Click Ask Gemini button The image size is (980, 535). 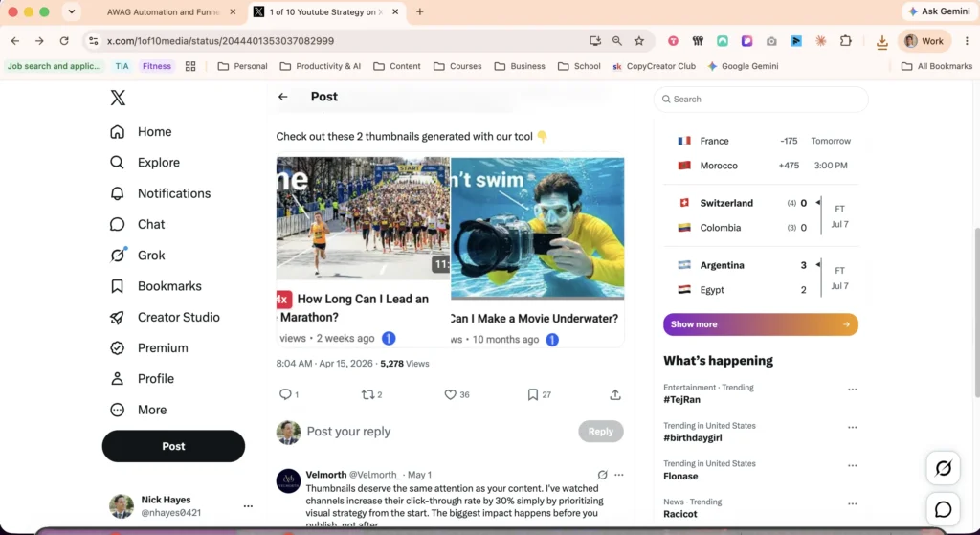click(940, 11)
